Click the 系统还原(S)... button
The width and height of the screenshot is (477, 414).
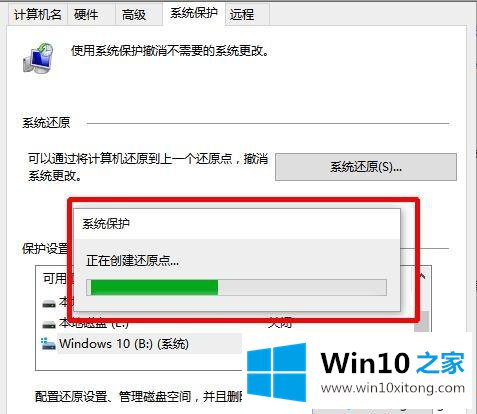[x=366, y=167]
